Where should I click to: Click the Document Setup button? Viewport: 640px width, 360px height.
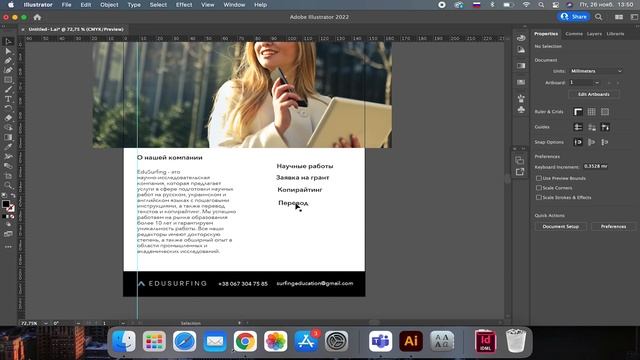[561, 227]
